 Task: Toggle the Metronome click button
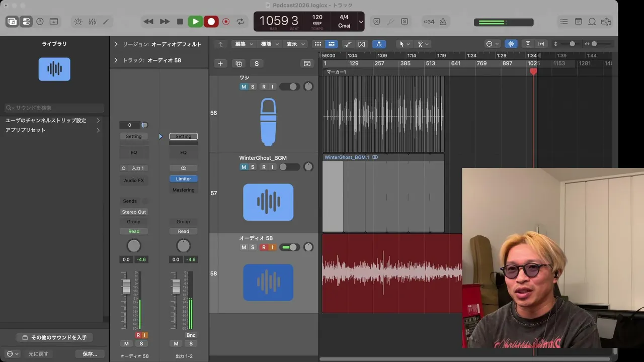pos(443,22)
